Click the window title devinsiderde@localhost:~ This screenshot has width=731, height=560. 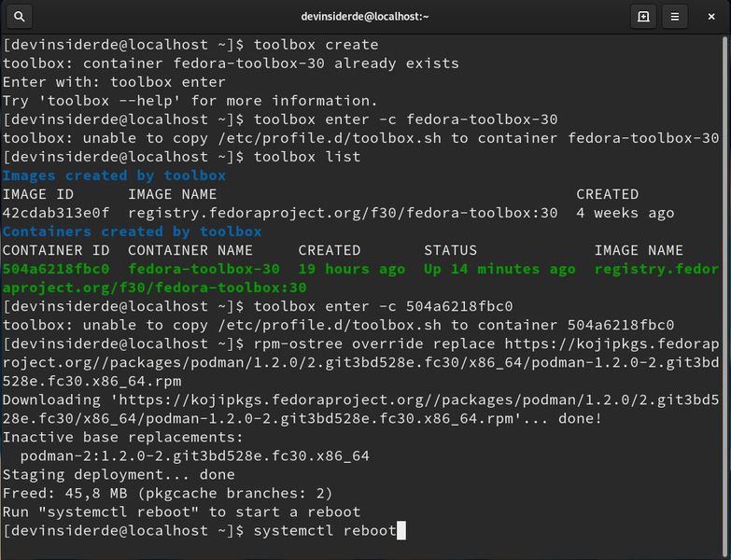[x=365, y=17]
